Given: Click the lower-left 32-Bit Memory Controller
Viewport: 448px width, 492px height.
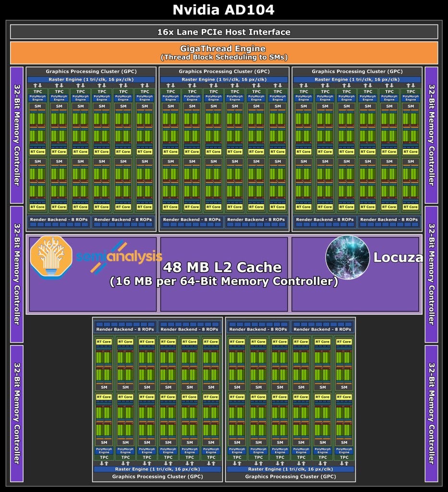Looking at the screenshot, I should pyautogui.click(x=17, y=414).
